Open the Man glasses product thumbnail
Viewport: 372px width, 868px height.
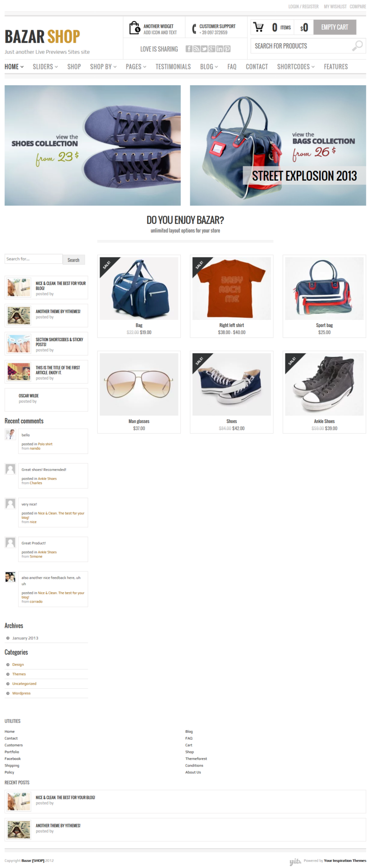click(x=139, y=384)
